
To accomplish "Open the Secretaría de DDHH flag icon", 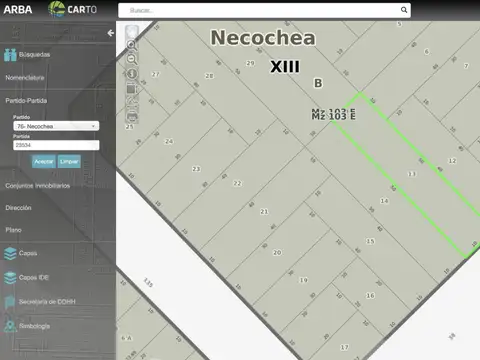I will (x=10, y=302).
